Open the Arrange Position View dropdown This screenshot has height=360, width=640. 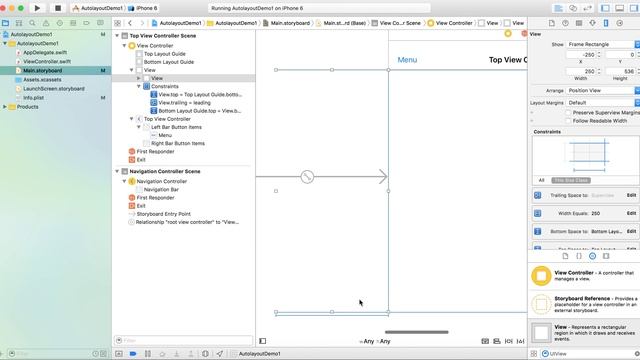(x=602, y=90)
